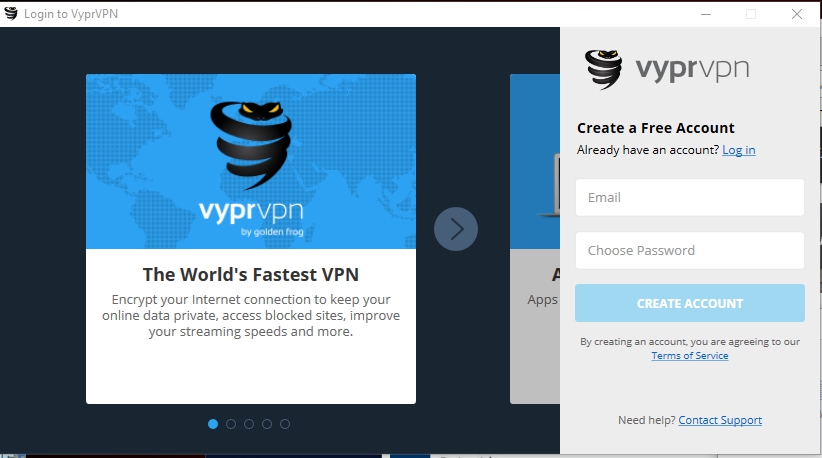Click 'By creating an account' agreement text
Image resolution: width=822 pixels, height=458 pixels.
click(x=689, y=342)
